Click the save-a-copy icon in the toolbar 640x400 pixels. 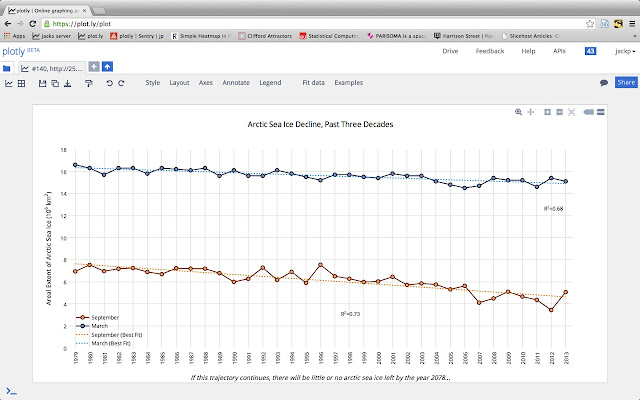55,83
